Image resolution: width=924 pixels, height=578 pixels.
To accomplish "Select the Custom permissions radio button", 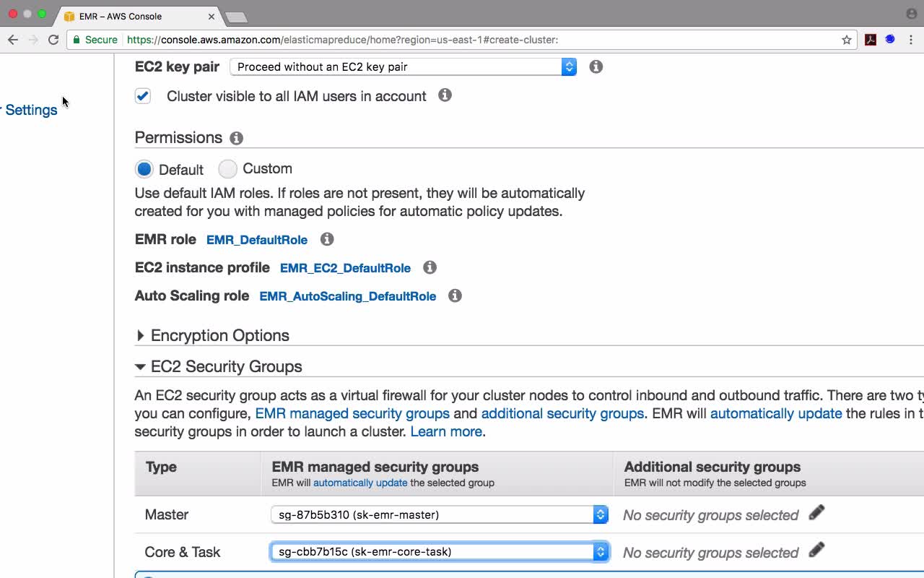I will click(228, 169).
